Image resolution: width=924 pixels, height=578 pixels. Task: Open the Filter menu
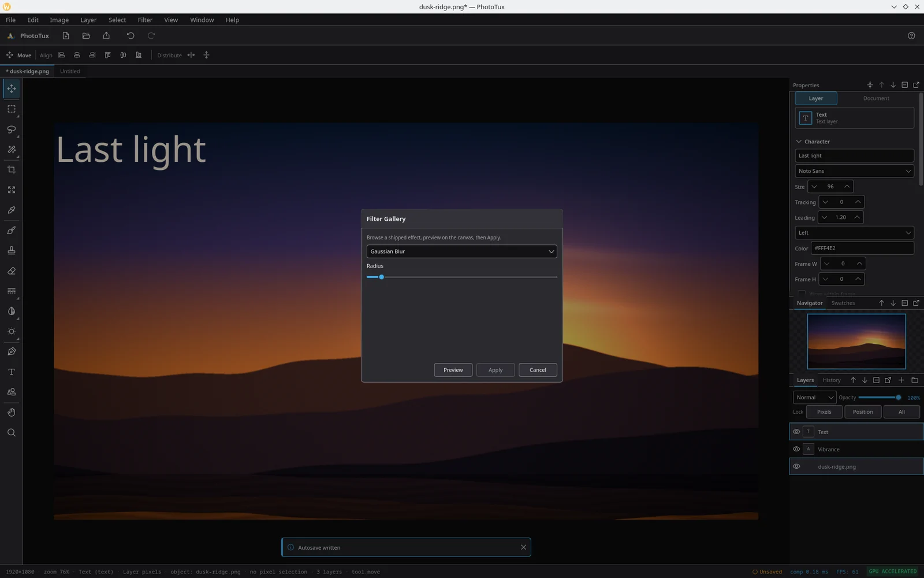[x=145, y=20]
